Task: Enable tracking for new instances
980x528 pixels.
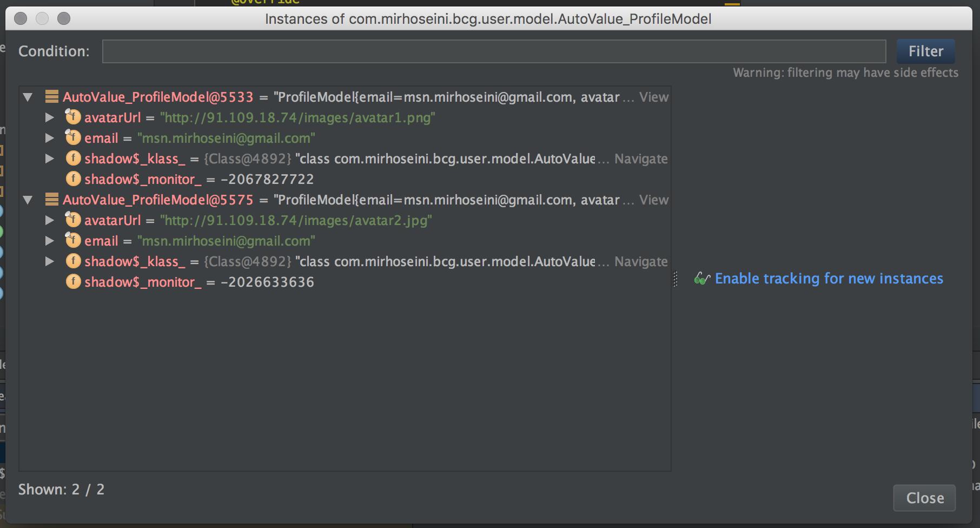Action: tap(829, 279)
